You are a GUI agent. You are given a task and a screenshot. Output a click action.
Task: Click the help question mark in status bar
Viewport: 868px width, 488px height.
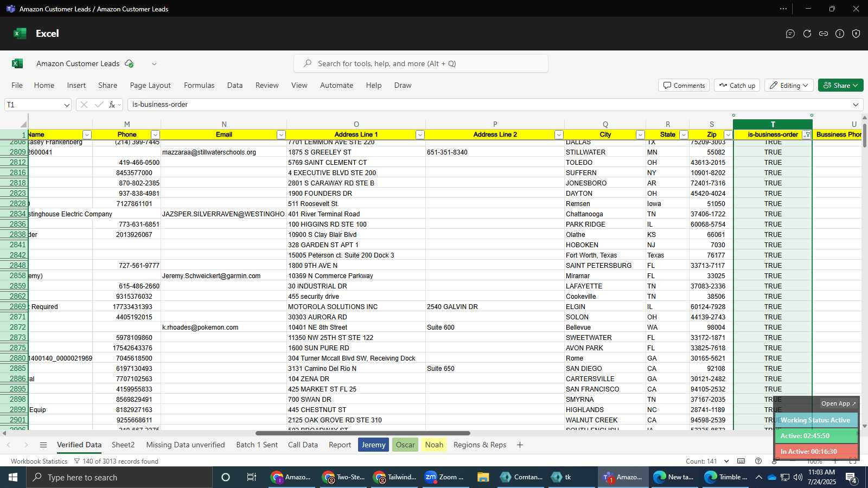click(x=758, y=461)
